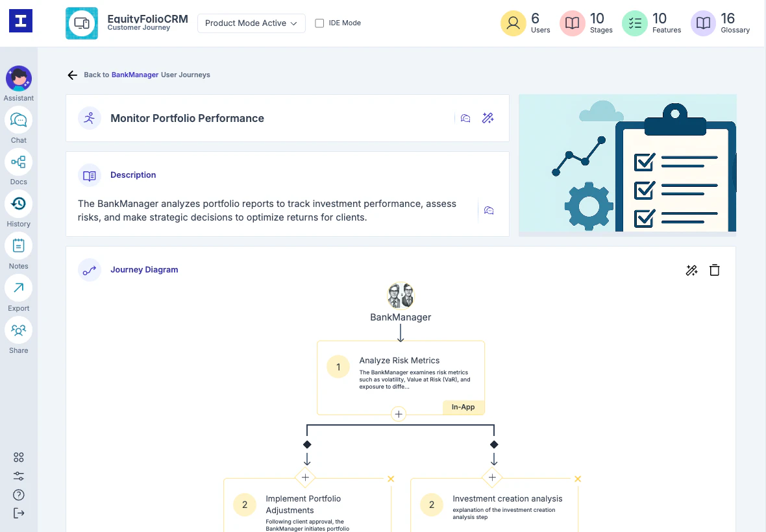Enable IDE Mode

[319, 23]
